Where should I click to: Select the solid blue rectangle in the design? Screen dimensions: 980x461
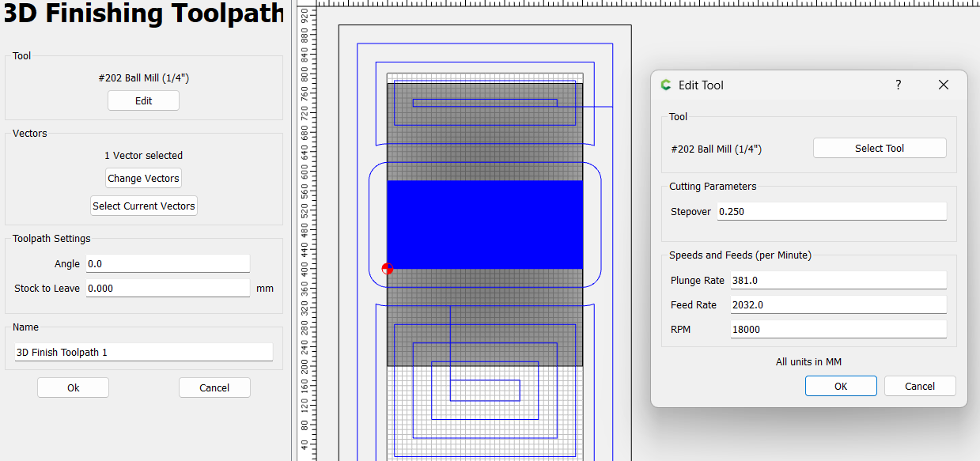tap(484, 225)
